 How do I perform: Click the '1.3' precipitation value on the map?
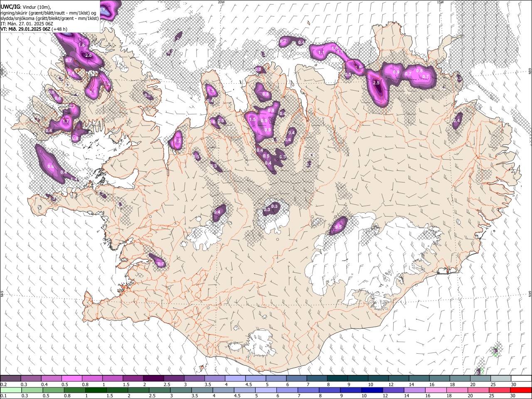[210, 91]
